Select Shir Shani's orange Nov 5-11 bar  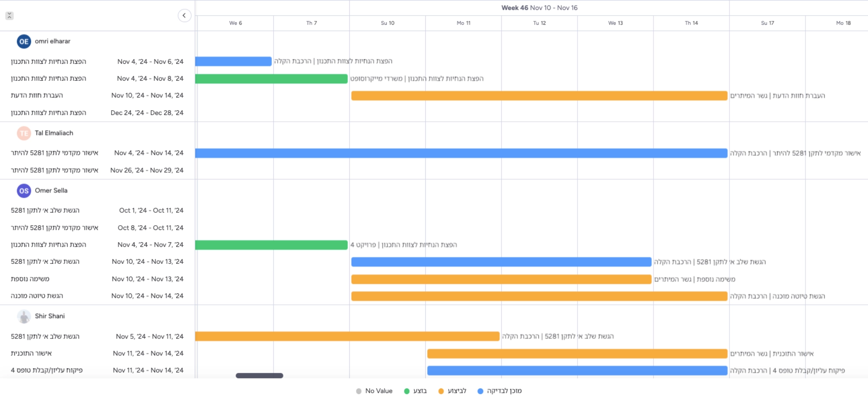point(347,336)
